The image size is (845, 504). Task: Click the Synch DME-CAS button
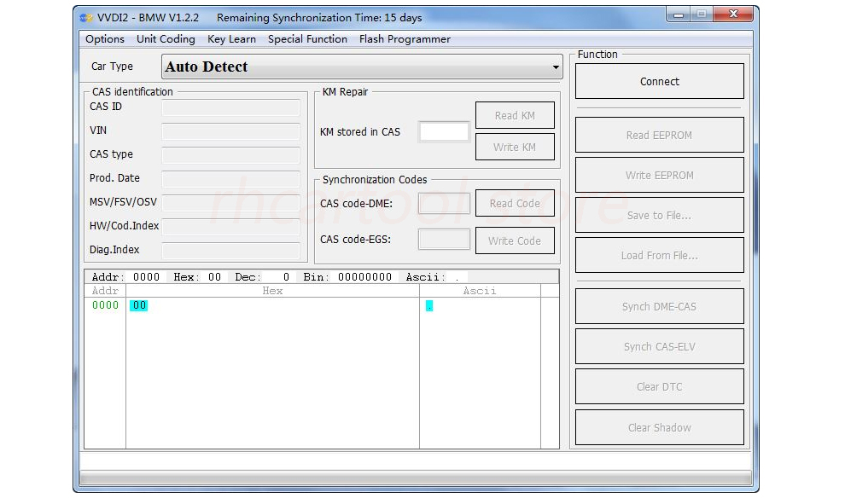point(660,306)
